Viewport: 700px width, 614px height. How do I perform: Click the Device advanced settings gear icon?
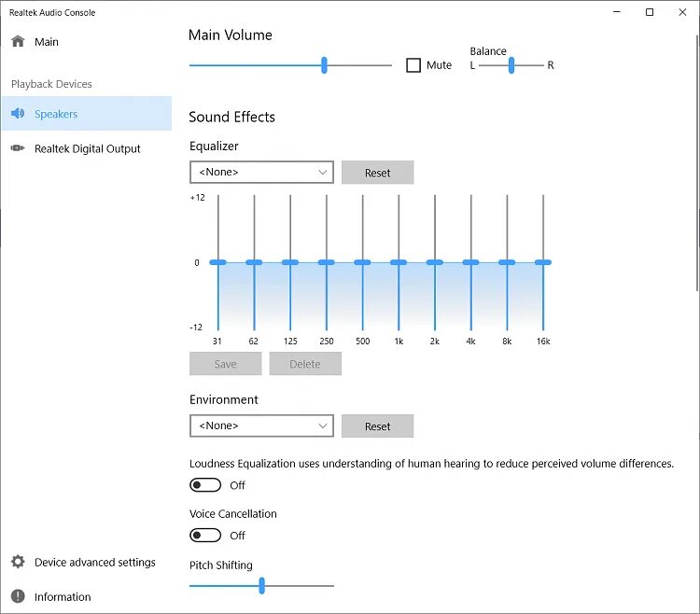[x=18, y=562]
